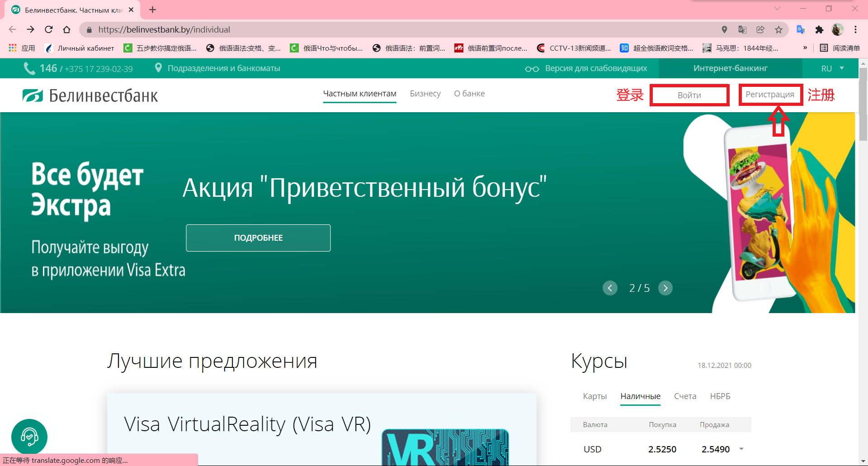The width and height of the screenshot is (868, 466).
Task: Open the 马克思:1844年经 bookmark
Action: (x=741, y=48)
